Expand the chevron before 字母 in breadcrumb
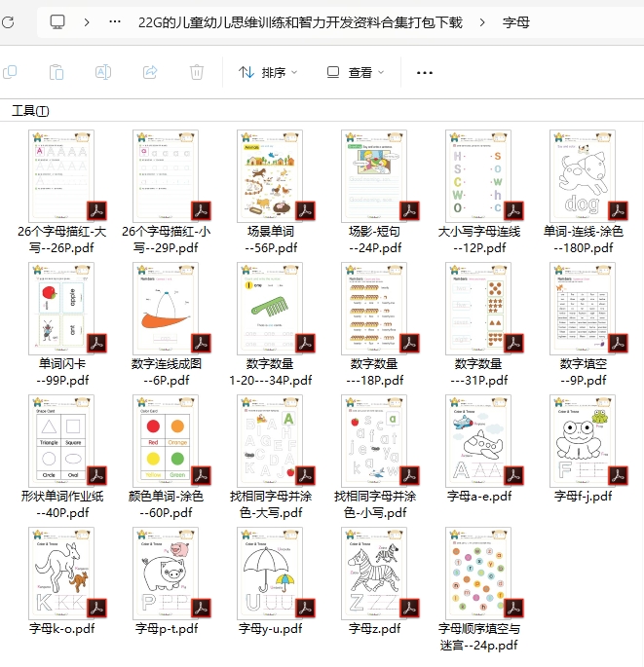644x667 pixels. tap(483, 21)
